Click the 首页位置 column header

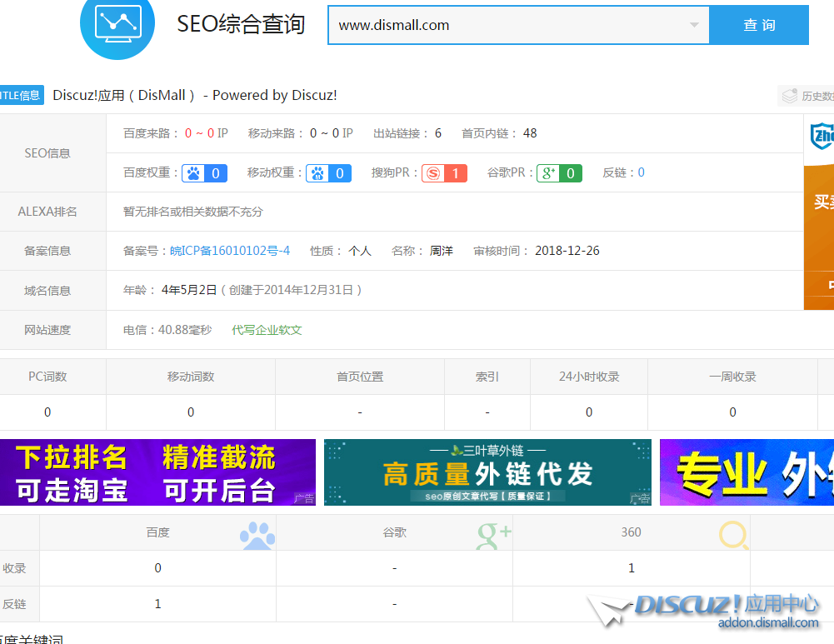click(x=360, y=377)
